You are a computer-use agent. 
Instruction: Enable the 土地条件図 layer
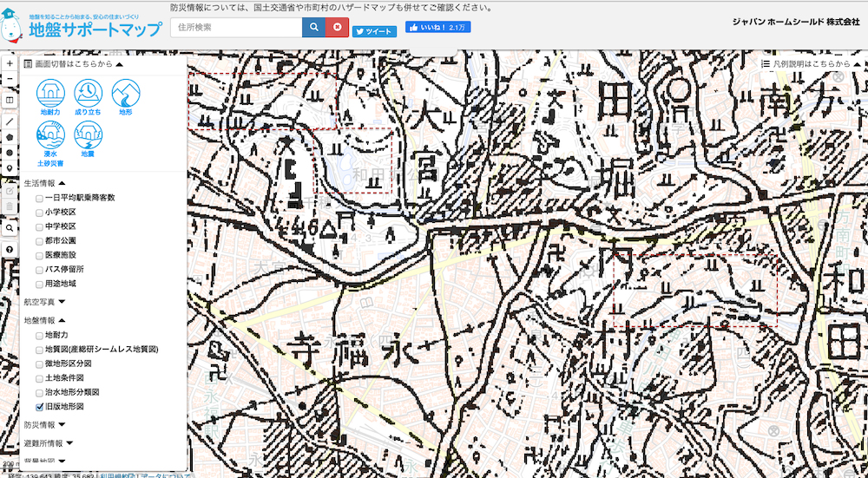39,379
